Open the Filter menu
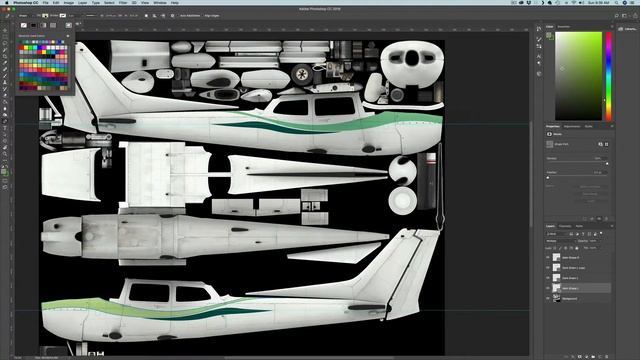Screen dimensions: 640x360 pos(123,2)
